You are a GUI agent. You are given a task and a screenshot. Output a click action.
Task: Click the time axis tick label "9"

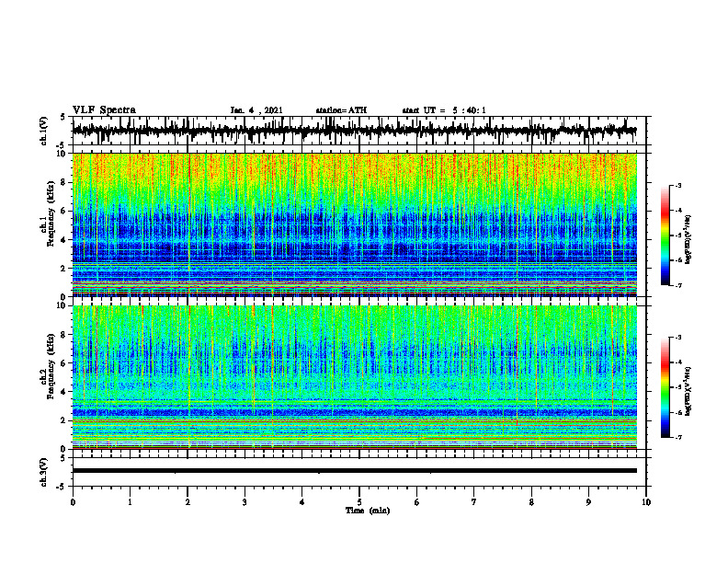click(x=588, y=502)
